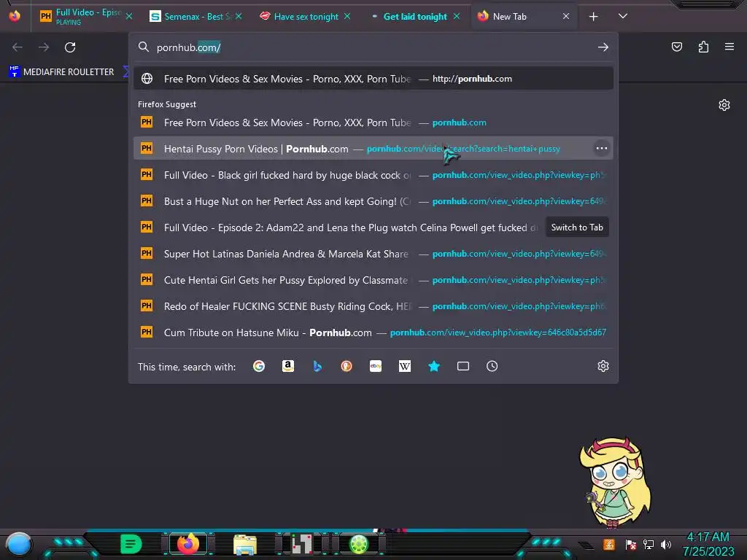Open Firefox from the taskbar
The height and width of the screenshot is (560, 747).
188,544
